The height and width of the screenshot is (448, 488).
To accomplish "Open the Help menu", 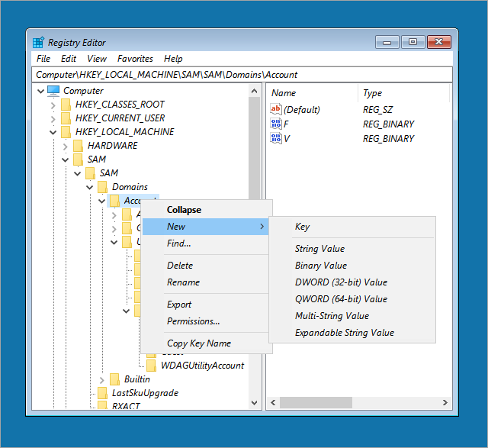I will pyautogui.click(x=173, y=59).
